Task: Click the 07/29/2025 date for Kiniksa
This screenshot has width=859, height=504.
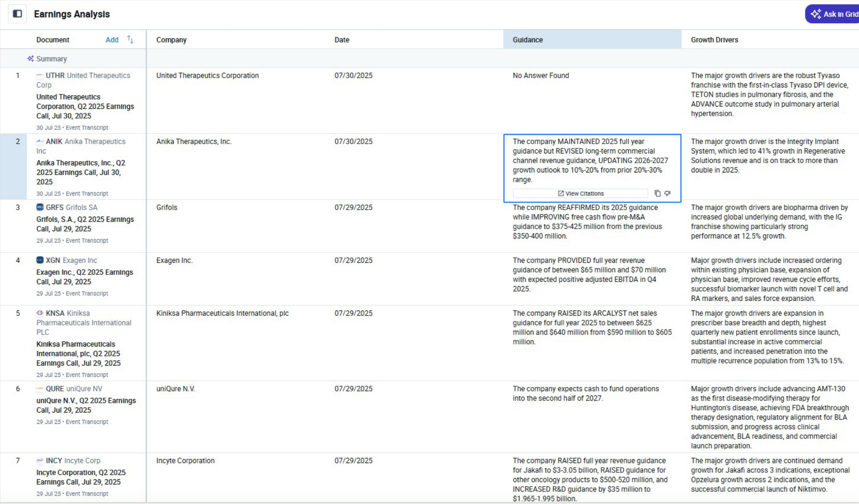Action: click(353, 313)
